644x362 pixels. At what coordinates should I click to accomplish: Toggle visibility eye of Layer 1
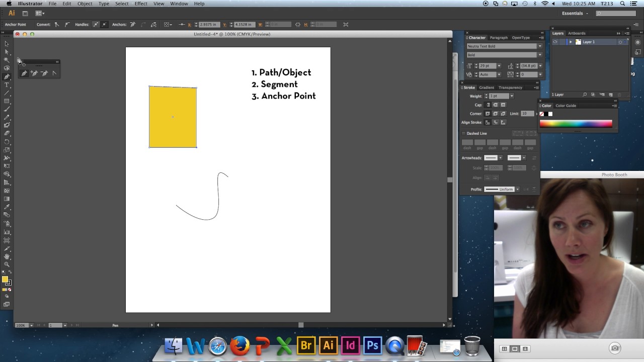(555, 42)
